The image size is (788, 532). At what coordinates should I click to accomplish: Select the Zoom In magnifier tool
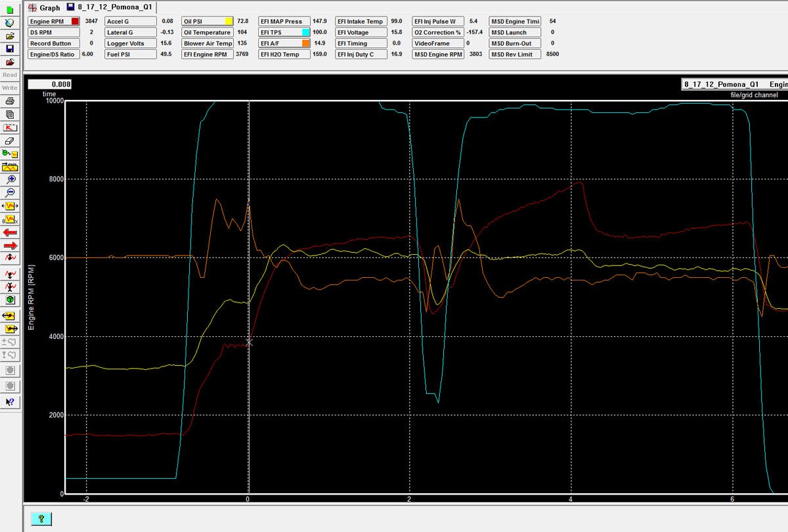point(10,179)
